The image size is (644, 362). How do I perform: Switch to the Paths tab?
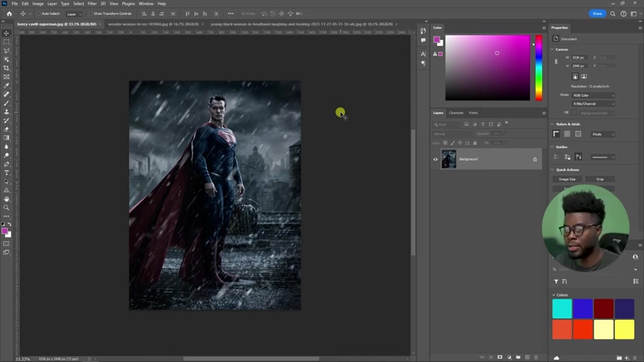473,112
